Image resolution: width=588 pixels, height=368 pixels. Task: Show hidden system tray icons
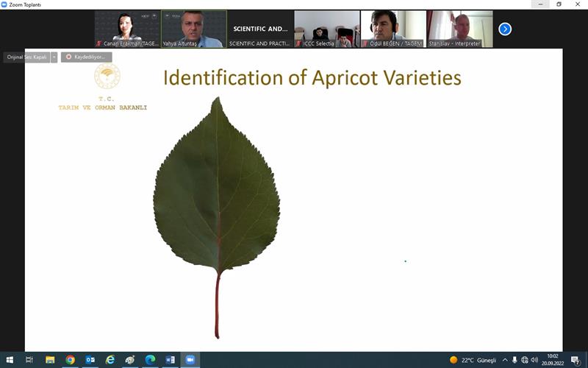[x=505, y=360]
